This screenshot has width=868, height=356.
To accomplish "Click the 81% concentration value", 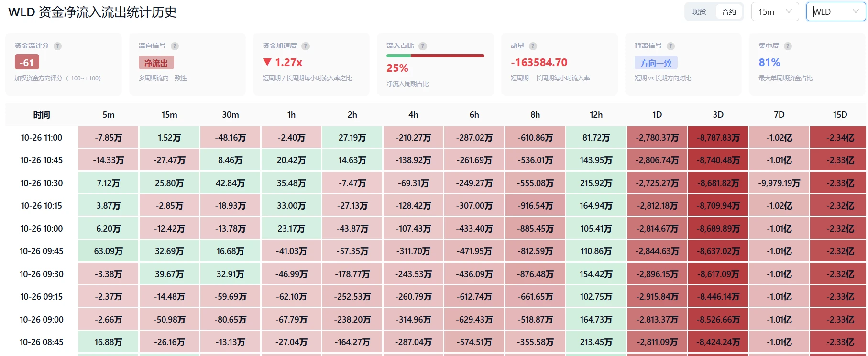I will click(769, 63).
